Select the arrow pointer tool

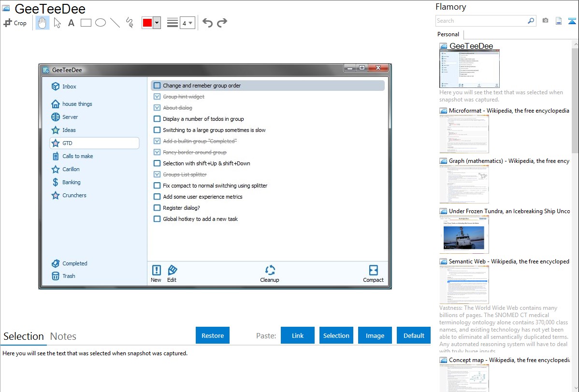(x=57, y=23)
